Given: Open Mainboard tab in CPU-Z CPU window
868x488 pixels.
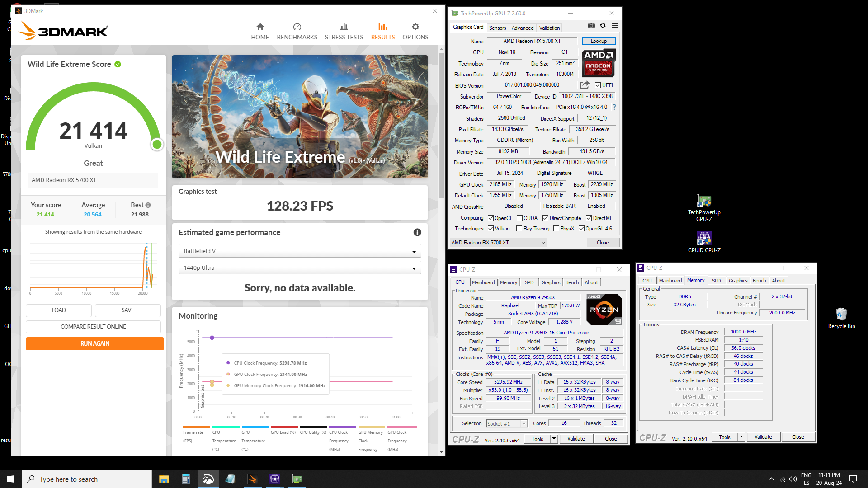Looking at the screenshot, I should 483,282.
